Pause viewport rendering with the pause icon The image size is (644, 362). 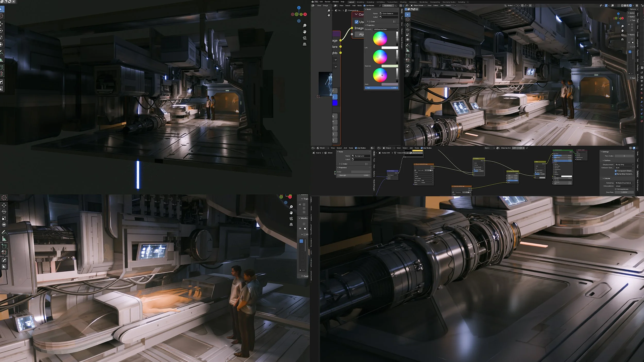click(637, 5)
